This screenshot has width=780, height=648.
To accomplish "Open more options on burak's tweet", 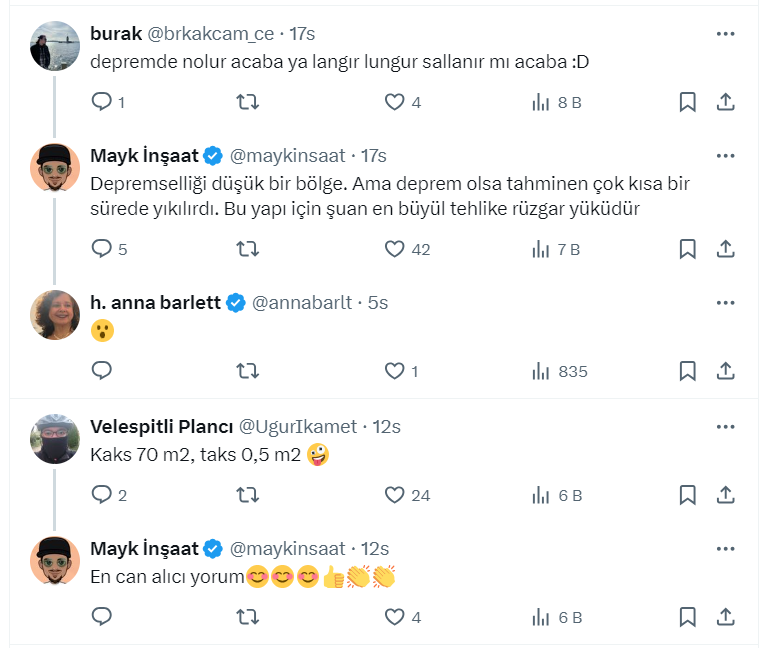I will coord(726,34).
